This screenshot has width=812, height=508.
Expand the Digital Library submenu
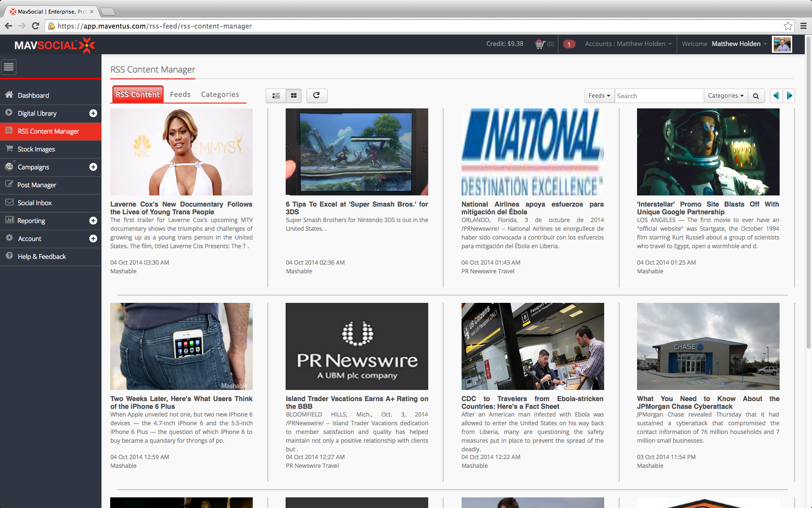93,113
